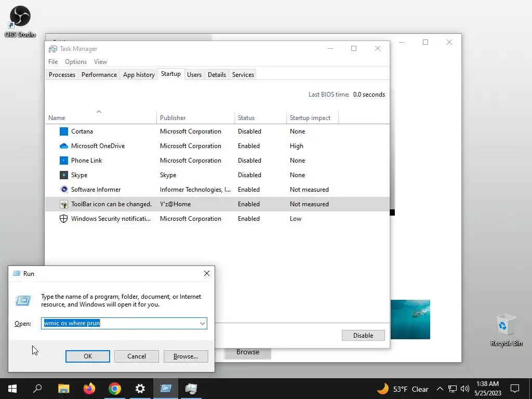532x399 pixels.
Task: Open the volume speaker tray icon
Action: coord(465,389)
